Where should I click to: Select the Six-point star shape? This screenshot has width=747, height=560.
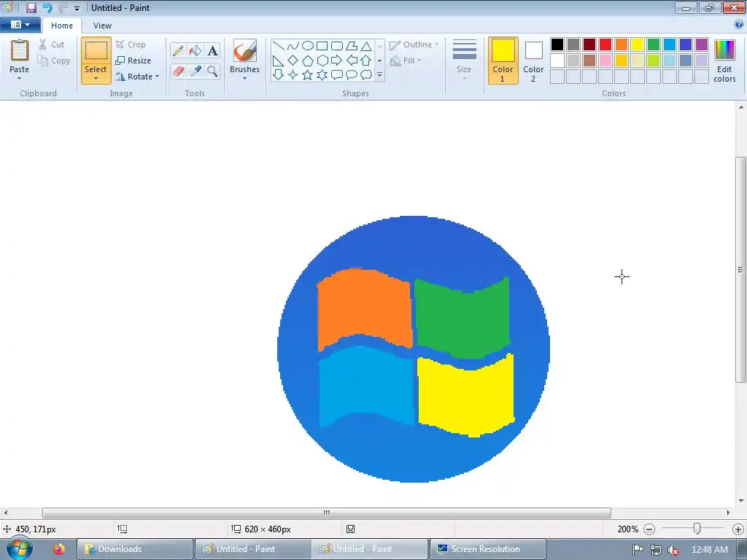(322, 75)
